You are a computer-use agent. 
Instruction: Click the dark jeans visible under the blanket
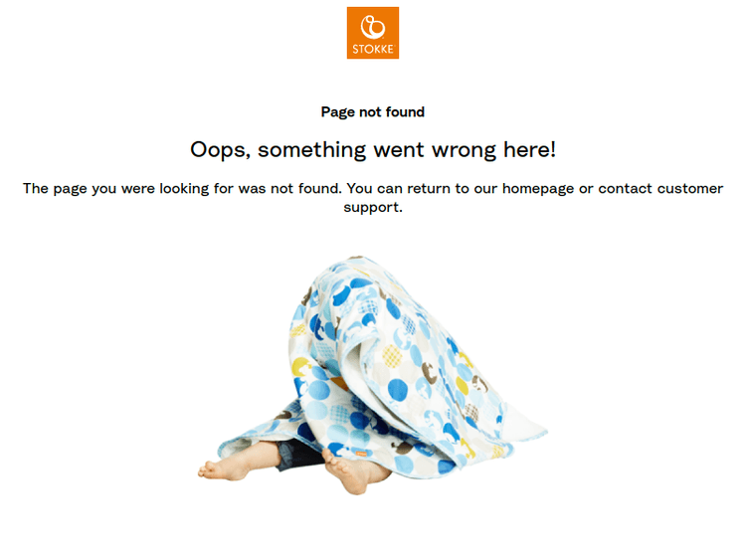pyautogui.click(x=297, y=455)
